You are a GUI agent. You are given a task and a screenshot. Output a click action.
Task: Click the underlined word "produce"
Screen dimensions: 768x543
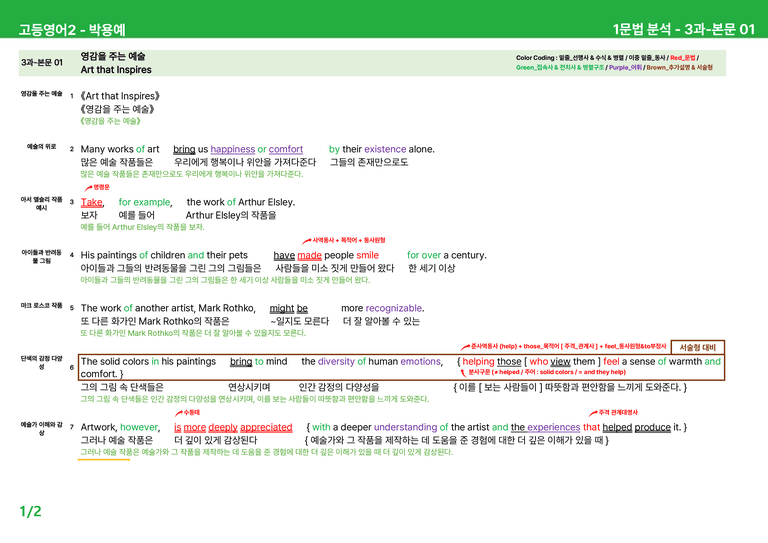[x=652, y=427]
